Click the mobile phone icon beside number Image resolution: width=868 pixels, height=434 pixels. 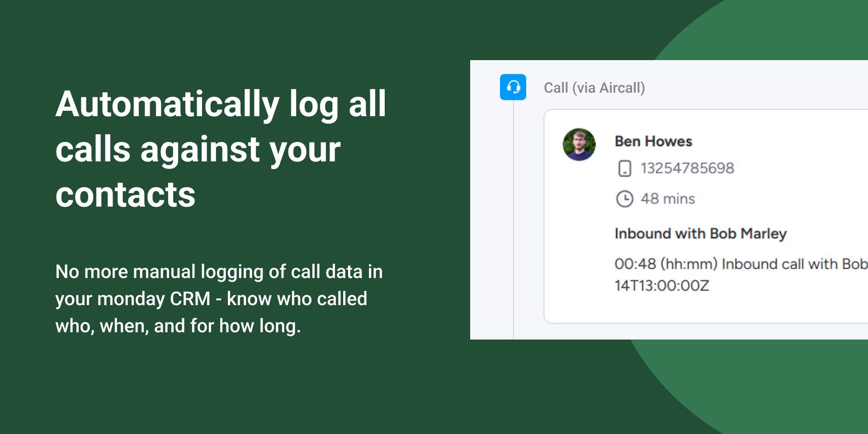click(625, 168)
